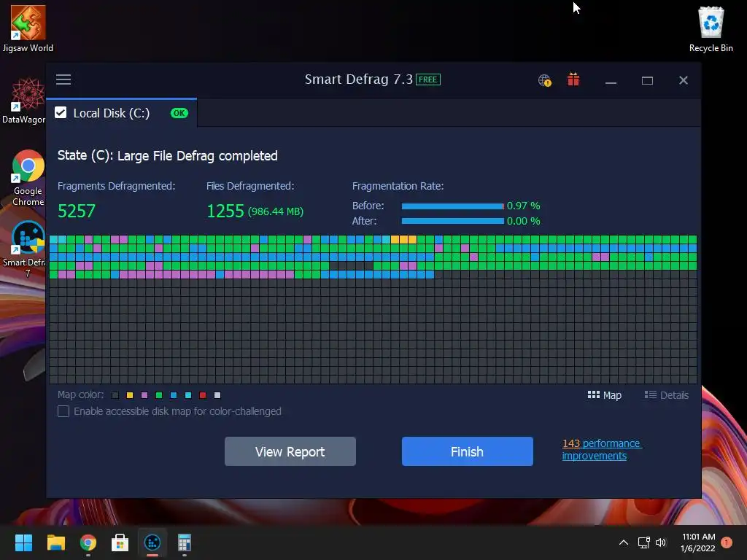Image resolution: width=747 pixels, height=560 pixels.
Task: Open the clock showing 11:01 AM
Action: click(698, 542)
